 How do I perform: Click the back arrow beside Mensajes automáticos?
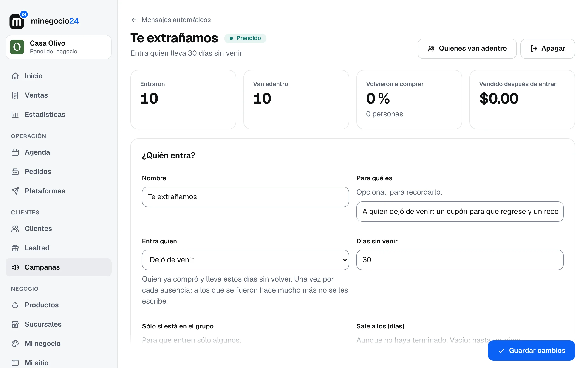click(134, 20)
